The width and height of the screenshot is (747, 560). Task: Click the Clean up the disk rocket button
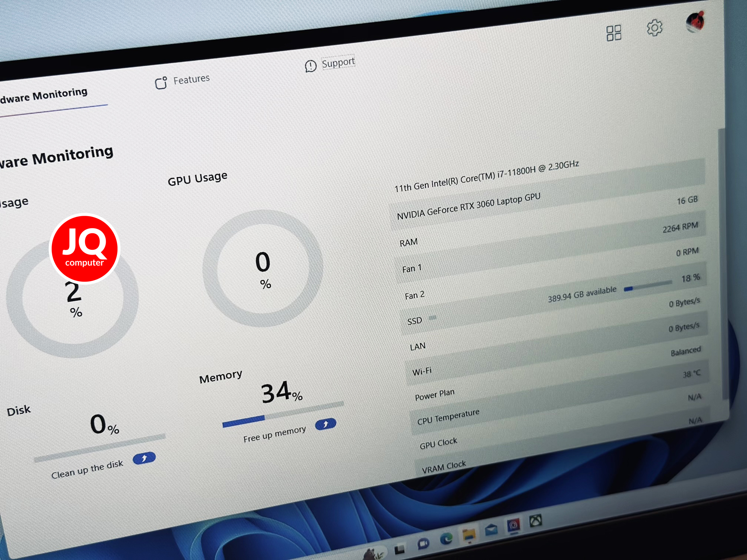pyautogui.click(x=144, y=458)
